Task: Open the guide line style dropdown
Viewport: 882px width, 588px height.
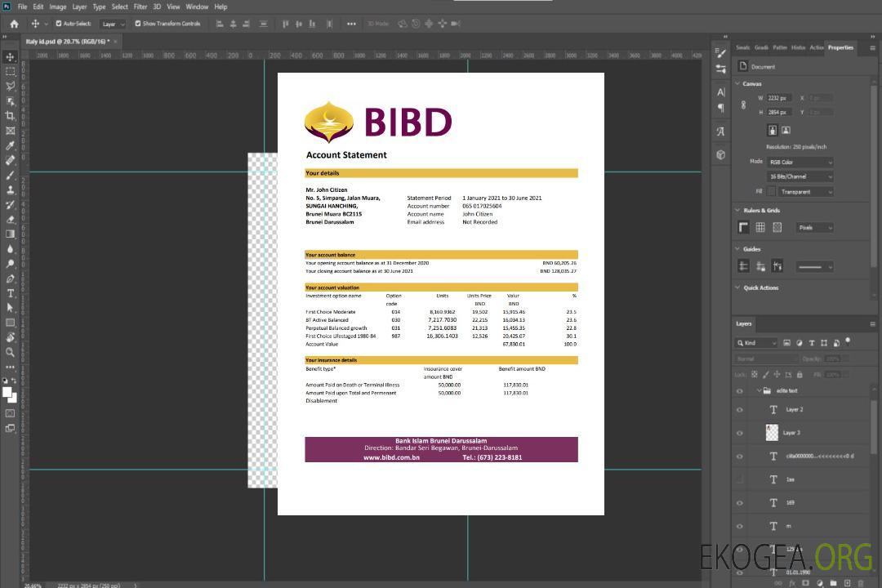Action: [815, 267]
